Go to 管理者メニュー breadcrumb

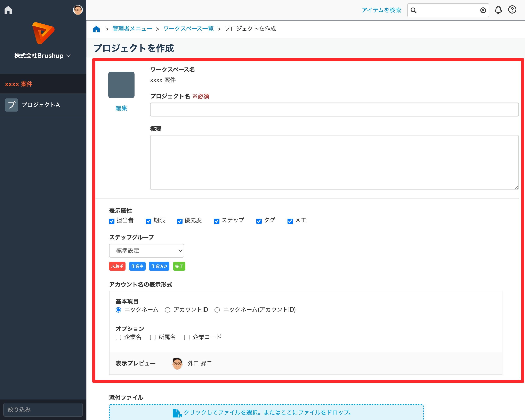132,29
